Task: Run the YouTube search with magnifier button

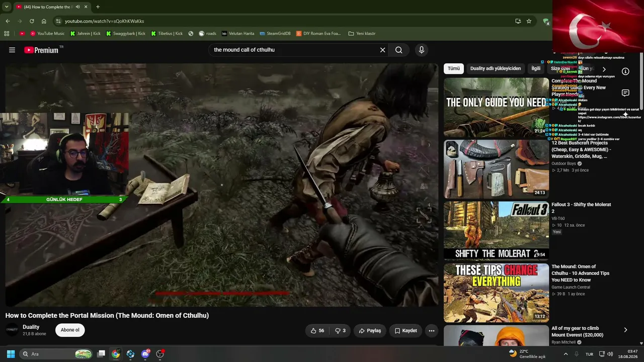Action: (398, 50)
